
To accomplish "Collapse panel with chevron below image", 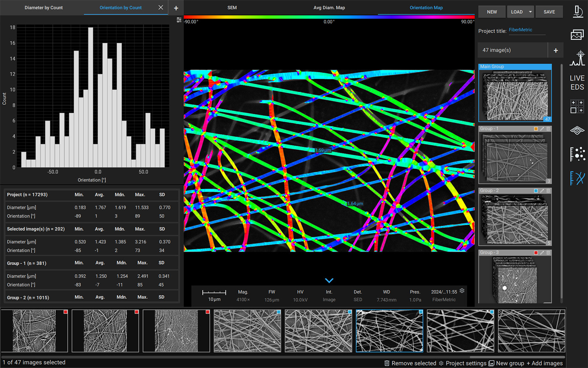I will click(x=329, y=281).
